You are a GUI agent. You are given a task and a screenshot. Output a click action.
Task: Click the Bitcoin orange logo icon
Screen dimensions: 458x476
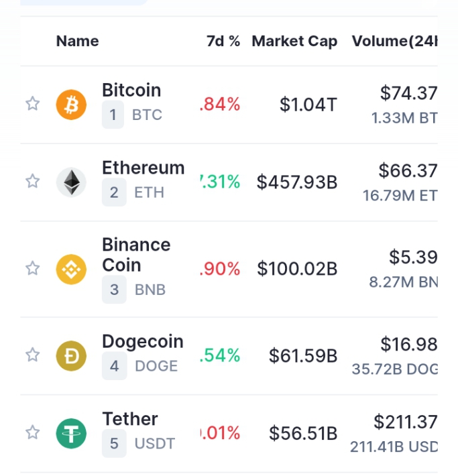(71, 105)
